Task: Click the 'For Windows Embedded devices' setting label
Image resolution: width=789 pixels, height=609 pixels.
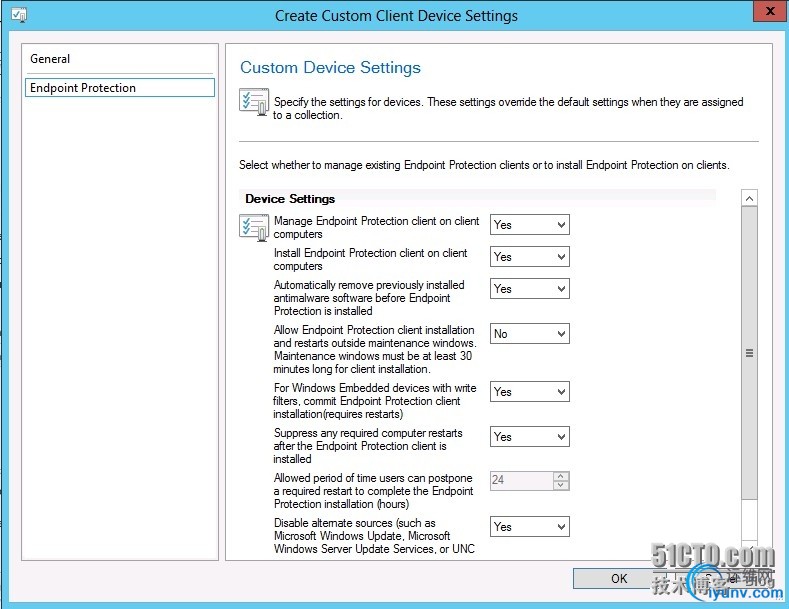Action: (x=375, y=401)
